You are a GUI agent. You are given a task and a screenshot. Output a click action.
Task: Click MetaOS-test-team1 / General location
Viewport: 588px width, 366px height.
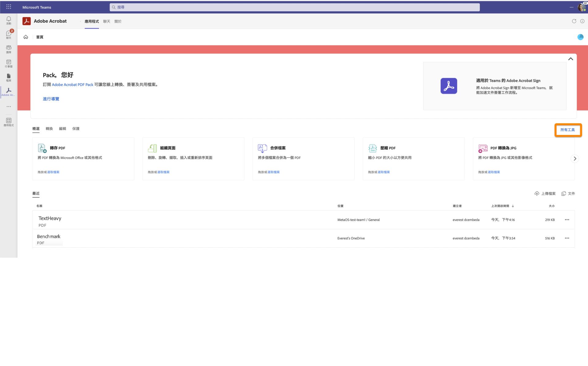[358, 220]
